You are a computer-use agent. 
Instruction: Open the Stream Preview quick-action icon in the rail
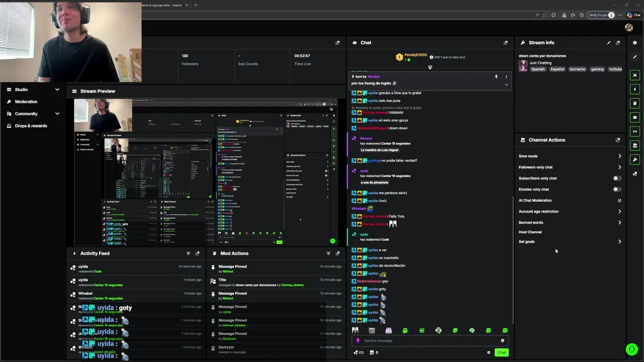pos(635,75)
